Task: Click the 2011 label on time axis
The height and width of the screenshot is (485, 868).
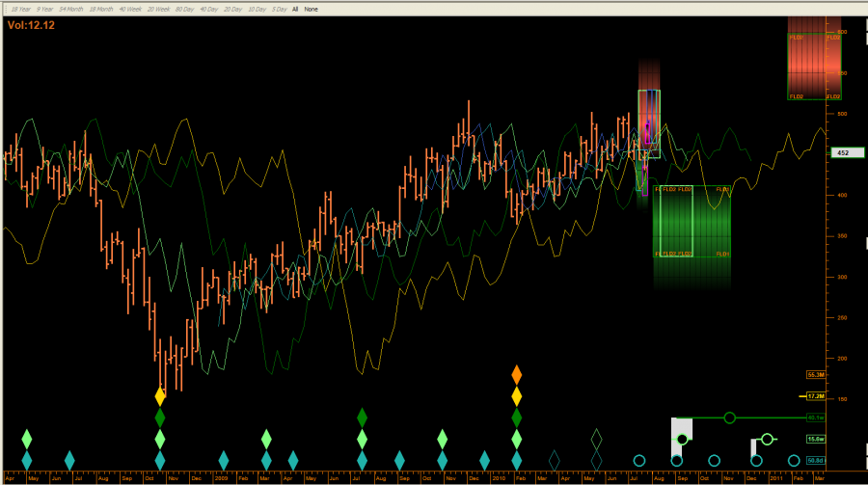Action: click(776, 478)
